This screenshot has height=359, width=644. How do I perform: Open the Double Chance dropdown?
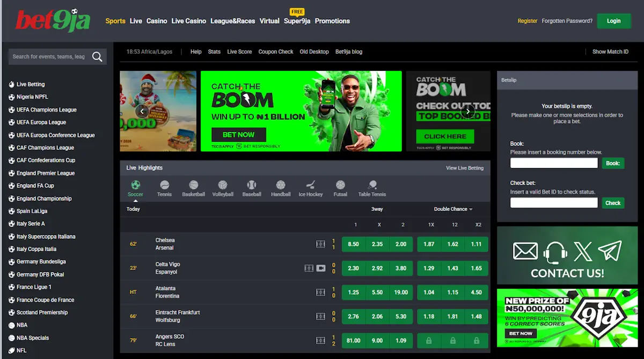tap(452, 209)
